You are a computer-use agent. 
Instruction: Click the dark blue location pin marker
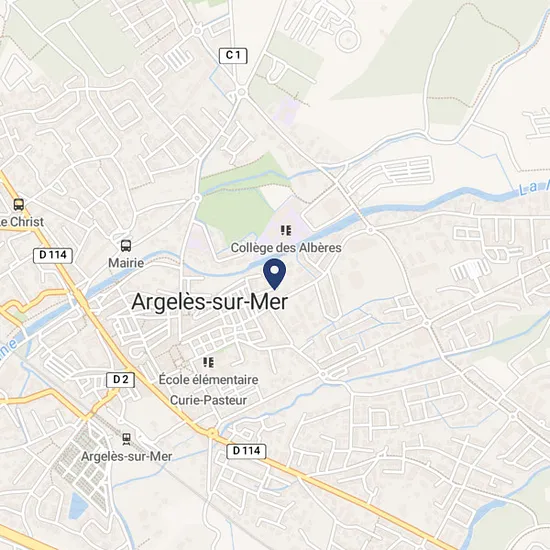(274, 274)
